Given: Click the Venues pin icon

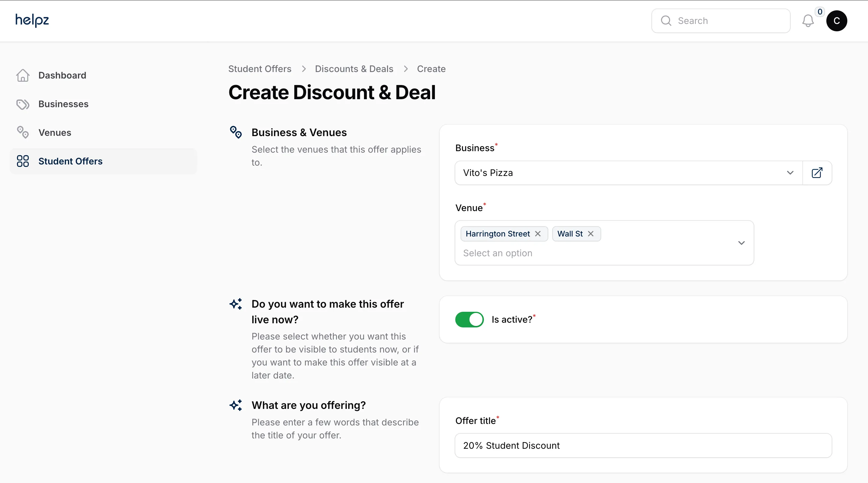Looking at the screenshot, I should 23,132.
